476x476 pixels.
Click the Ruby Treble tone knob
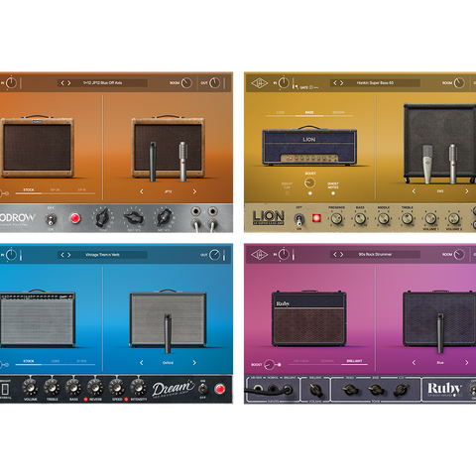coord(350,390)
